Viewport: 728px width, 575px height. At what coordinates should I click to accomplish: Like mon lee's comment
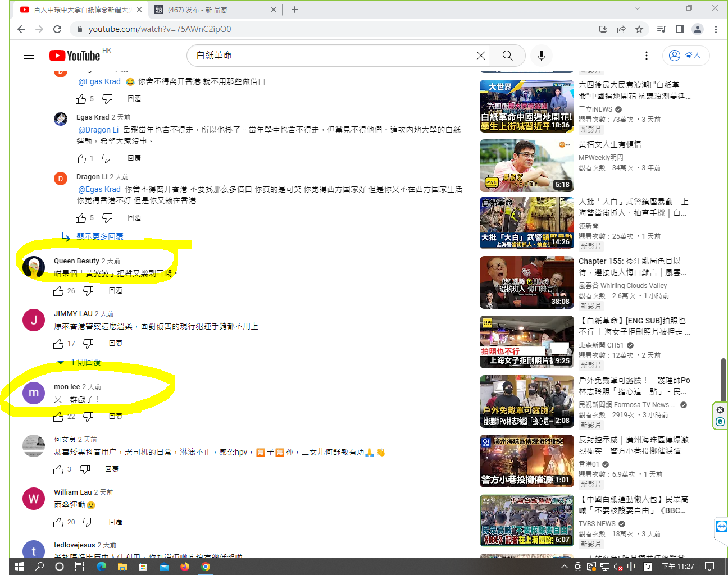pyautogui.click(x=58, y=417)
